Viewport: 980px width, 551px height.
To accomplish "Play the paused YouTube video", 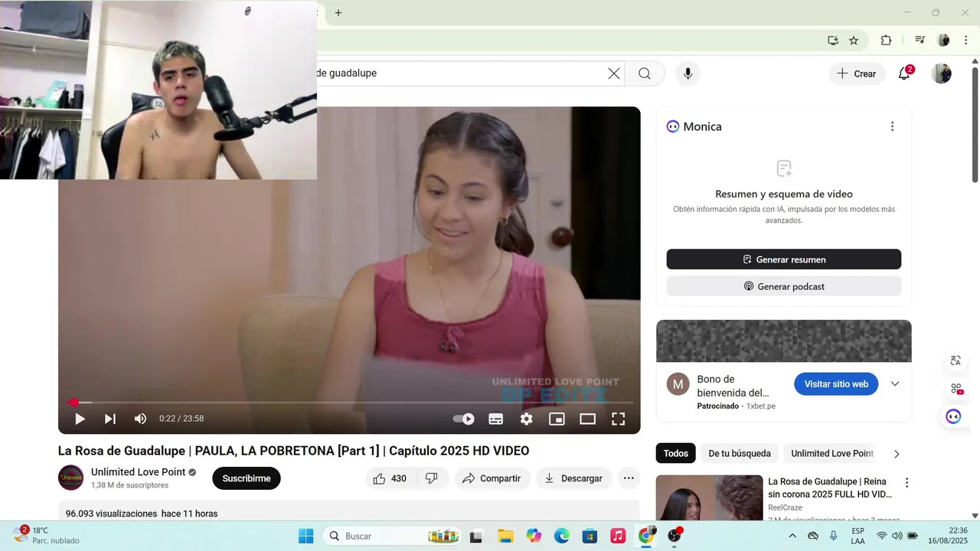I will (80, 419).
